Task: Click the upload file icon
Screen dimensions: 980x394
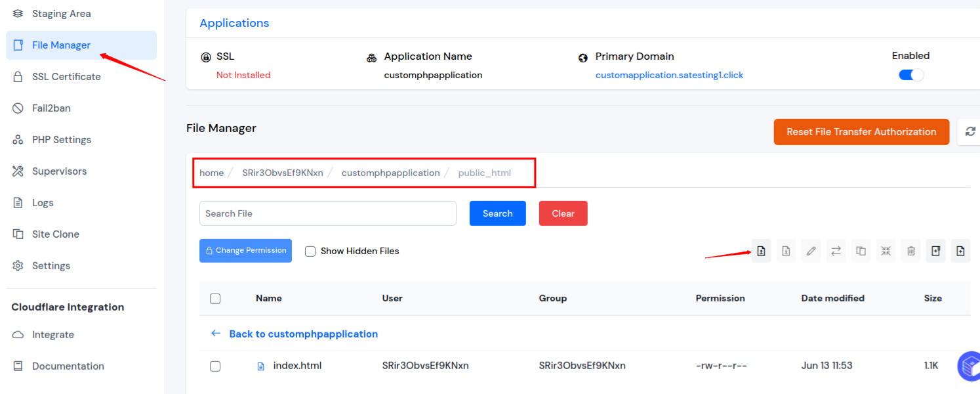Action: pos(761,251)
